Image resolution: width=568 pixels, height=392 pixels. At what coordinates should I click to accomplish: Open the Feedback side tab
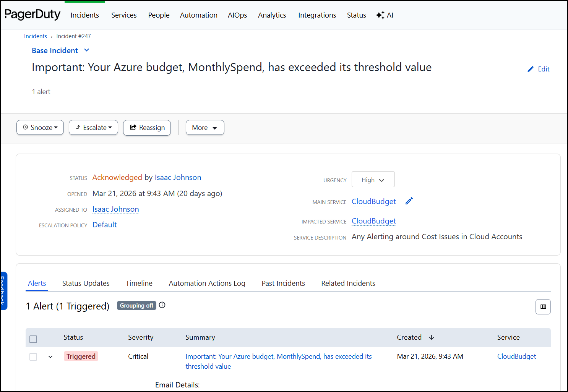pyautogui.click(x=3, y=290)
